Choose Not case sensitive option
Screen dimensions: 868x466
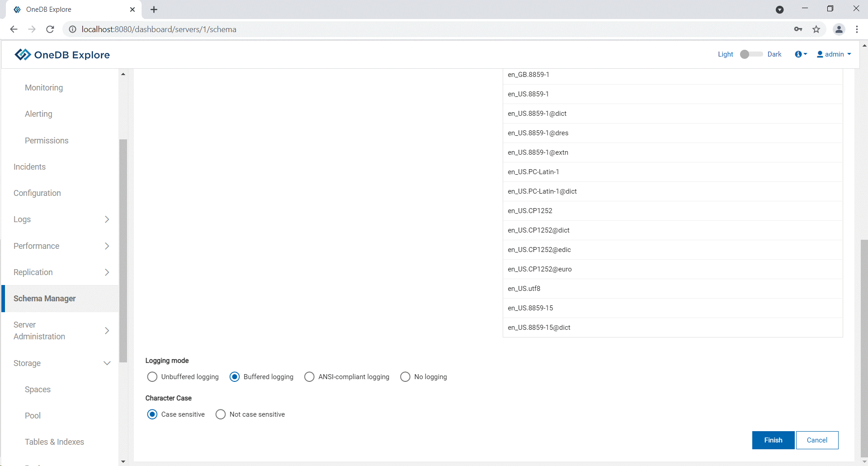click(221, 414)
